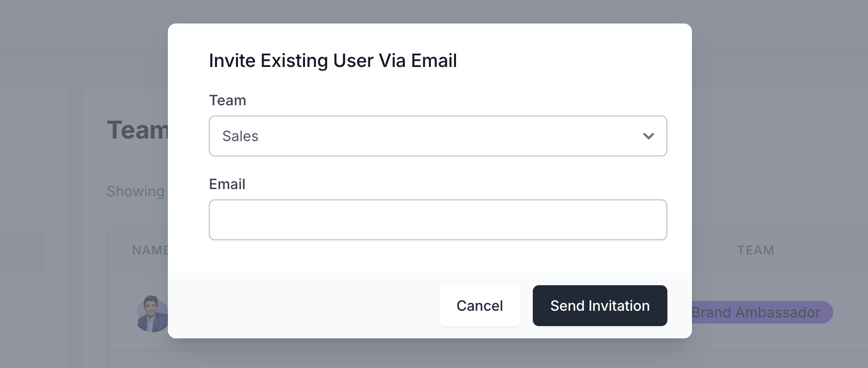Click the Brand Ambassador badge
The image size is (868, 368).
click(x=762, y=312)
